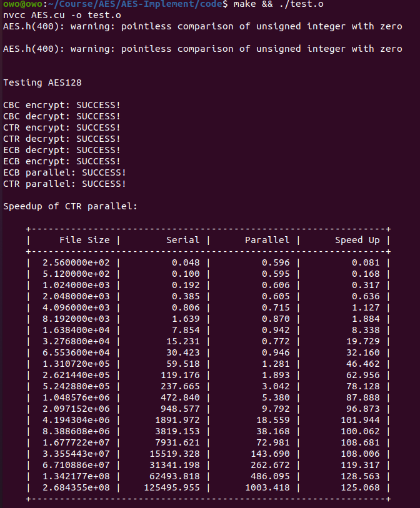The height and width of the screenshot is (508, 420).
Task: Click parallel time value 1003.418
Action: coord(267,487)
